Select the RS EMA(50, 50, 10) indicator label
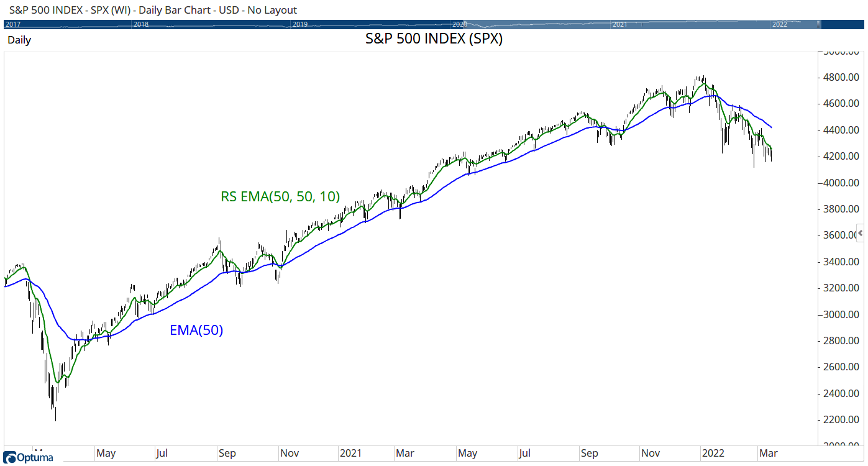This screenshot has width=868, height=466. 280,197
